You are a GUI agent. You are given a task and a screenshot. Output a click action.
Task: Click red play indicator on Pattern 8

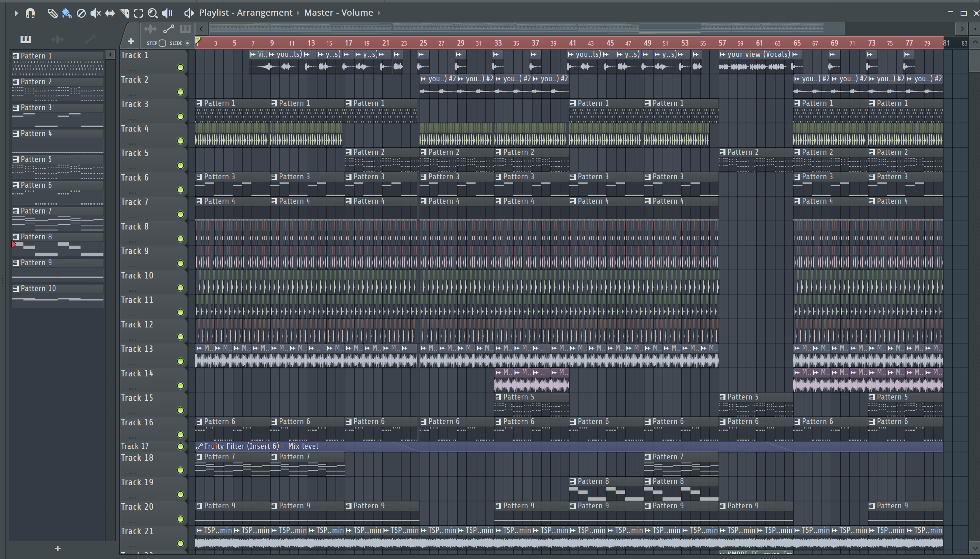[14, 244]
